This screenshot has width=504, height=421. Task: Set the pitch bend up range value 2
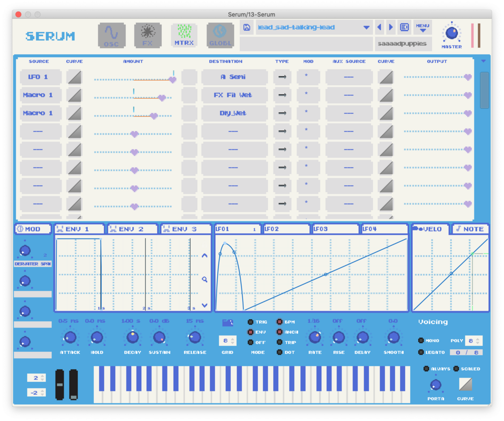[x=36, y=378]
